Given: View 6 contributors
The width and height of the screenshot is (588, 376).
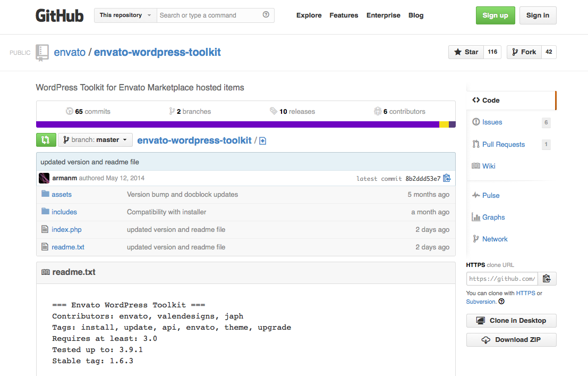Looking at the screenshot, I should 400,111.
